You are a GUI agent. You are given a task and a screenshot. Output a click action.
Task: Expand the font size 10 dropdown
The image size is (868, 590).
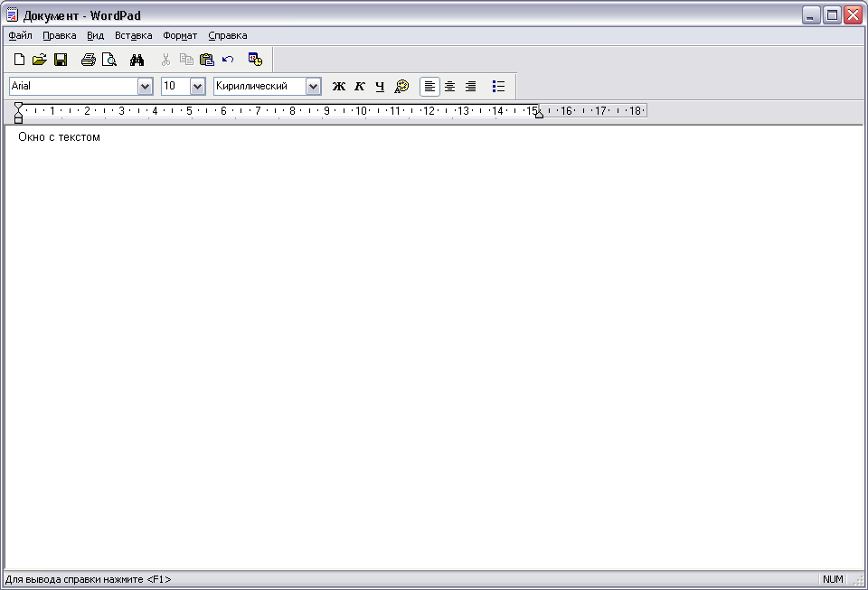pyautogui.click(x=198, y=86)
